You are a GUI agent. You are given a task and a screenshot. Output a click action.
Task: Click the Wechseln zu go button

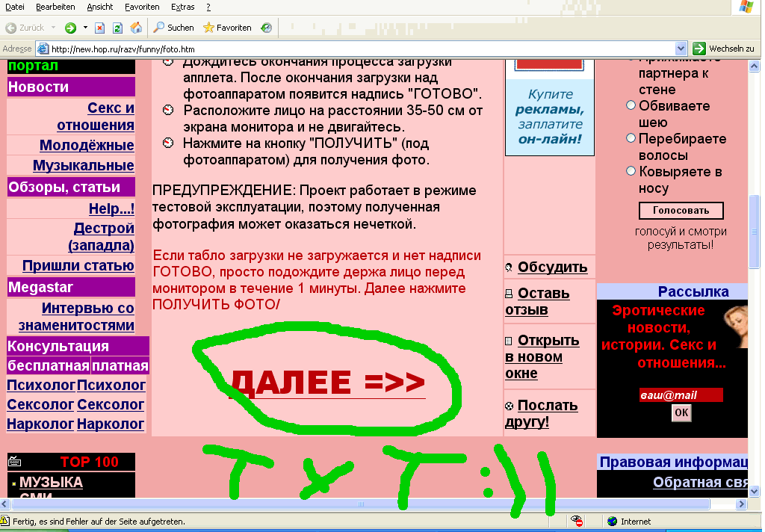(723, 49)
